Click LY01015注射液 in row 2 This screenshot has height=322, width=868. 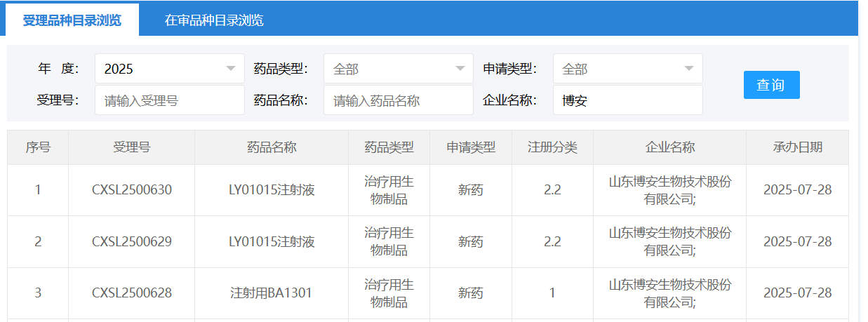pyautogui.click(x=272, y=242)
